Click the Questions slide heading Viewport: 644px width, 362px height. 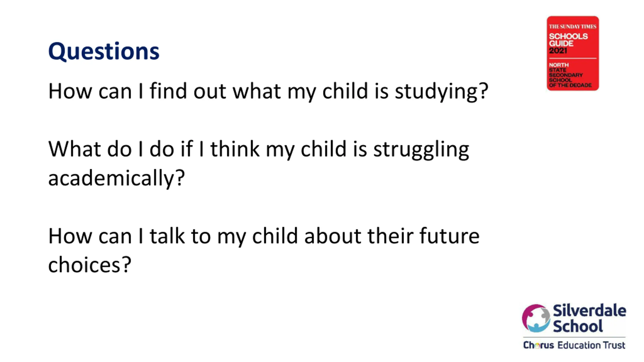click(x=104, y=51)
